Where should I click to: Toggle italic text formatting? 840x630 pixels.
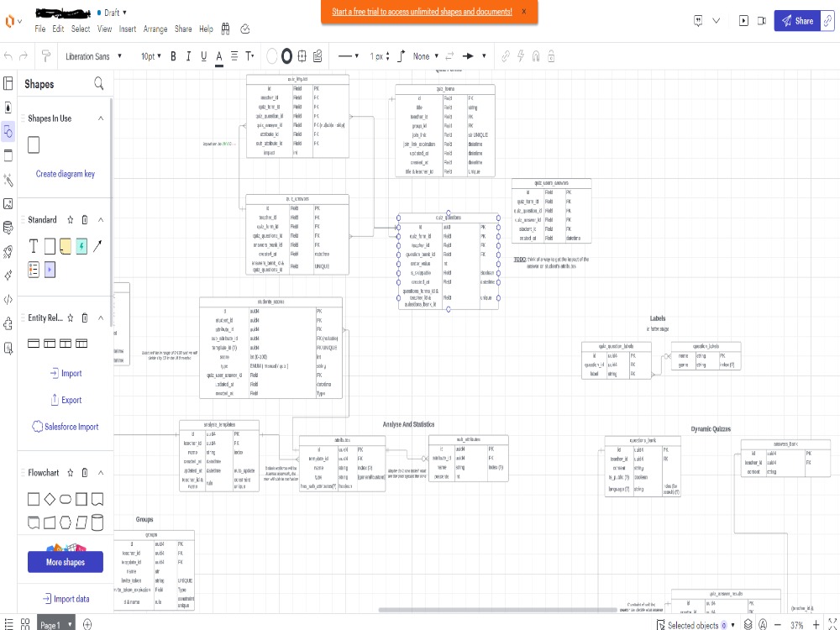click(188, 56)
